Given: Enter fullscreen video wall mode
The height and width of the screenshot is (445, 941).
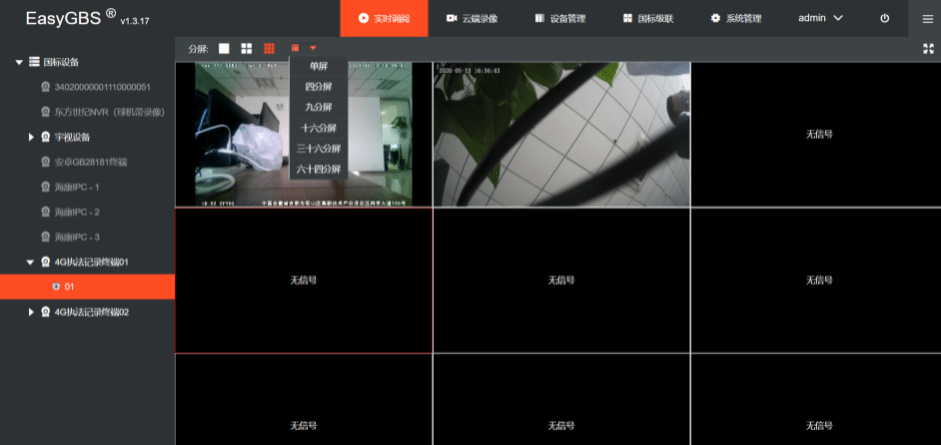Looking at the screenshot, I should pyautogui.click(x=928, y=49).
